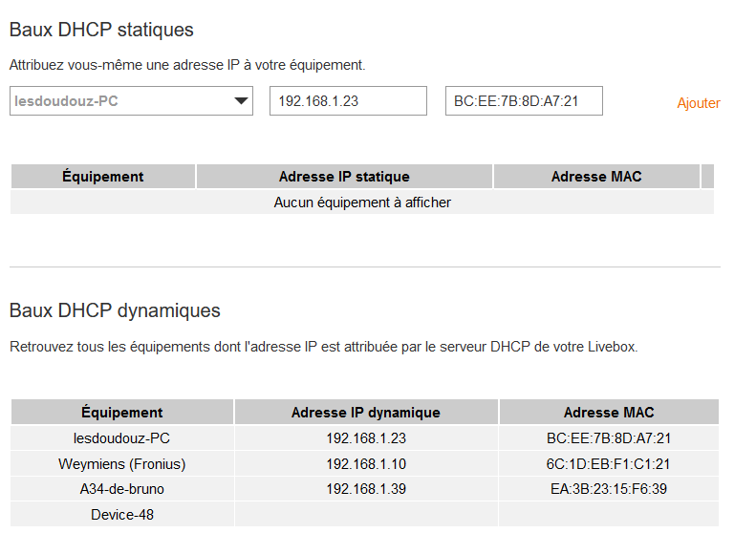756x533 pixels.
Task: Select lesdoudouz-PC row in dynamic leases table
Action: (x=122, y=438)
